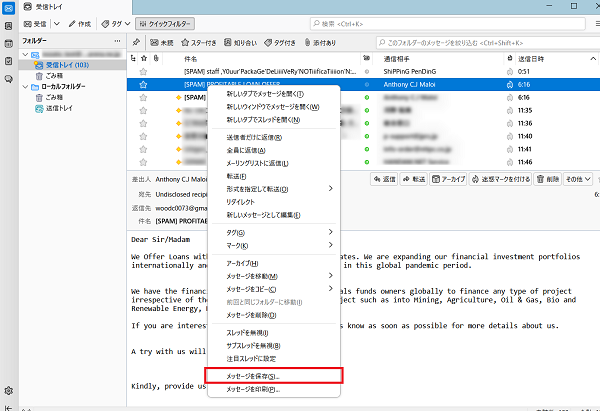The image size is (600, 411).
Task: Click the junk icon on the 11:35 row
Action: point(510,111)
